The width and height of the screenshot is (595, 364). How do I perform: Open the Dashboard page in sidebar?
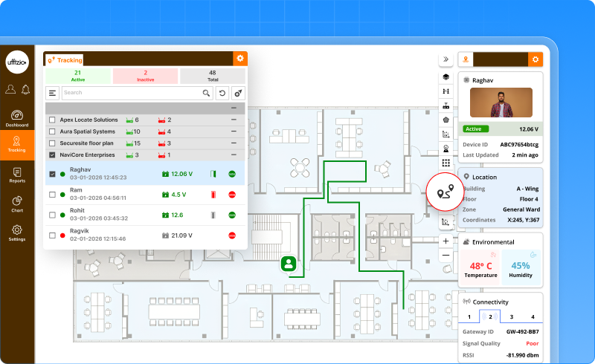click(17, 118)
